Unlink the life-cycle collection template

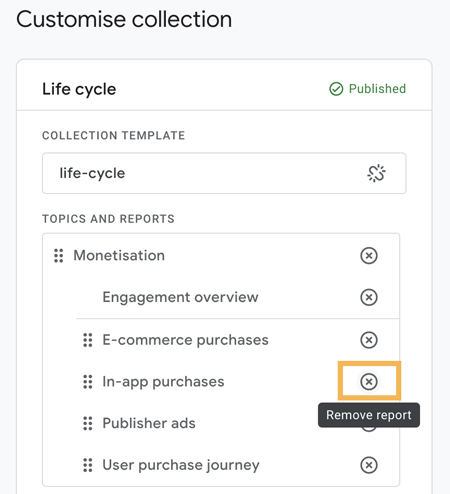(x=376, y=173)
